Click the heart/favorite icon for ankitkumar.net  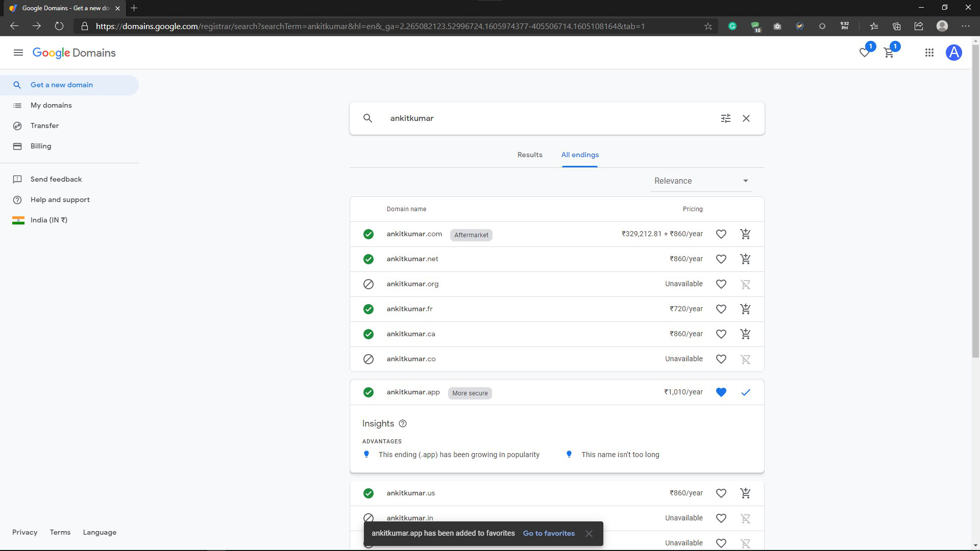pyautogui.click(x=721, y=259)
